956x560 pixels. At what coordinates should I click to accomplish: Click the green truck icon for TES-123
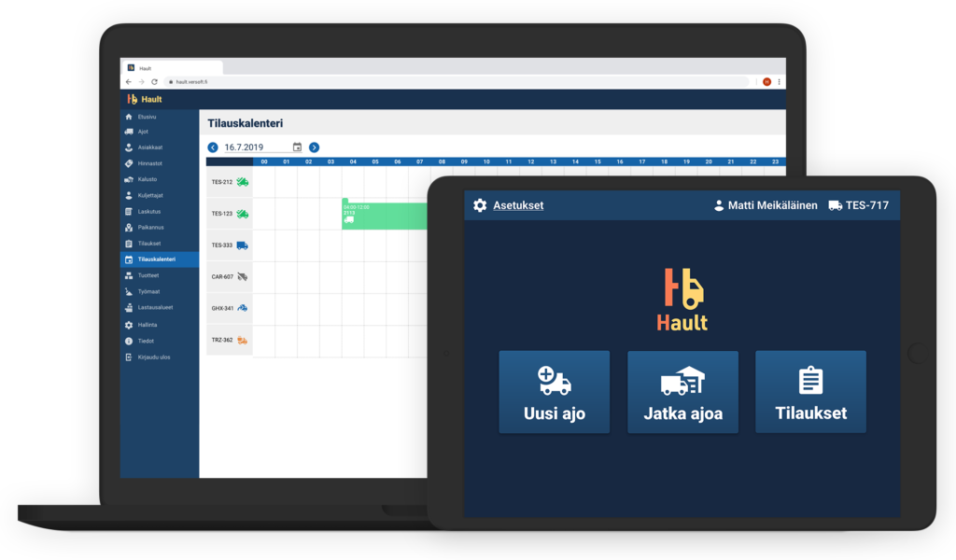[x=242, y=214]
